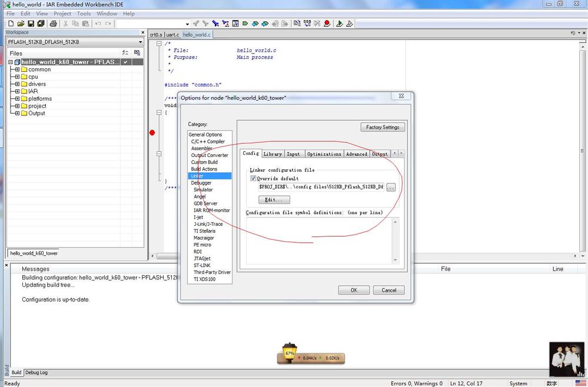Click the Edit... button for linker file

pos(274,200)
